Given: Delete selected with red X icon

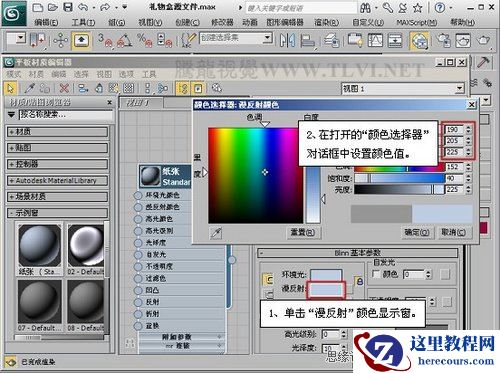Looking at the screenshot, I should [x=64, y=88].
